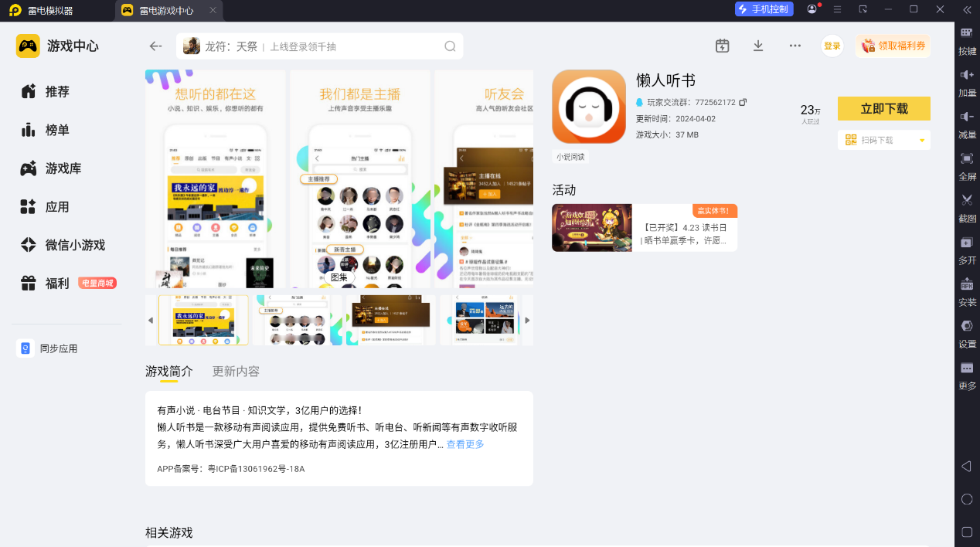Click the 截图 screenshot scissors icon

[967, 199]
